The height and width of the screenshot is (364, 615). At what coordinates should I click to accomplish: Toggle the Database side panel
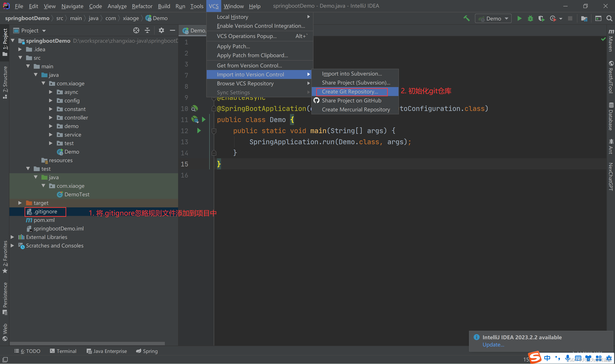pyautogui.click(x=611, y=116)
